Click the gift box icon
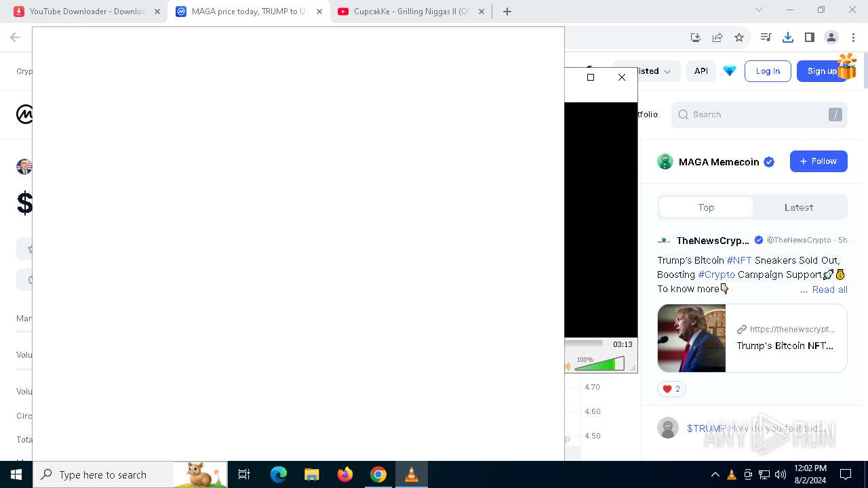This screenshot has height=488, width=868. [846, 66]
